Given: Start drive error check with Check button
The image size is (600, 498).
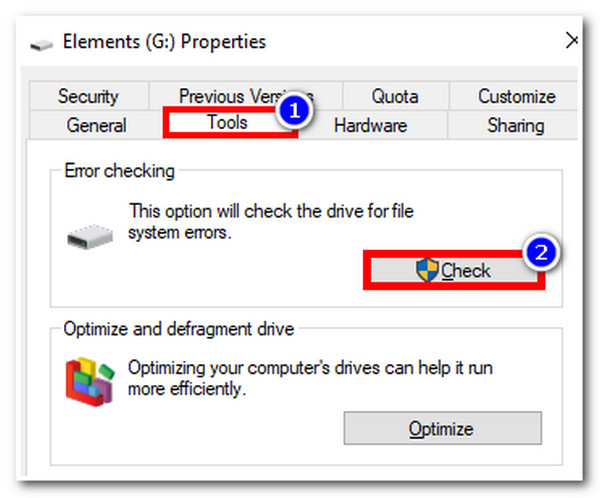Looking at the screenshot, I should [454, 270].
